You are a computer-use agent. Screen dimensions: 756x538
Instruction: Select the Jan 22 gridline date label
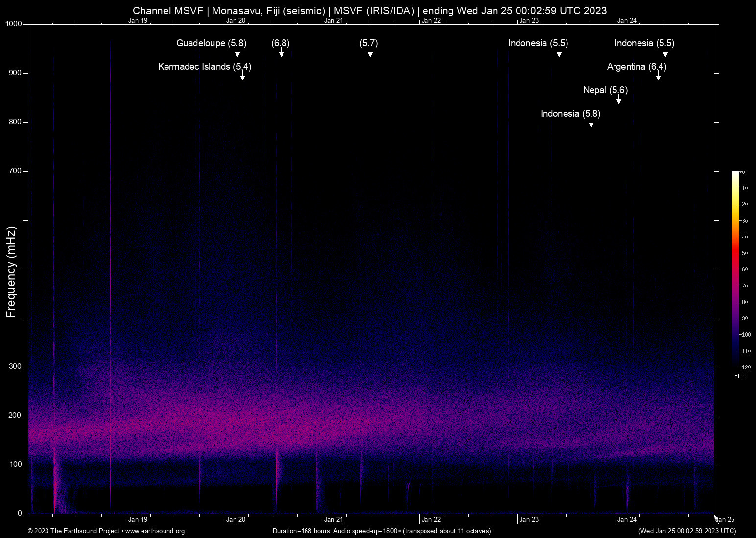431,21
